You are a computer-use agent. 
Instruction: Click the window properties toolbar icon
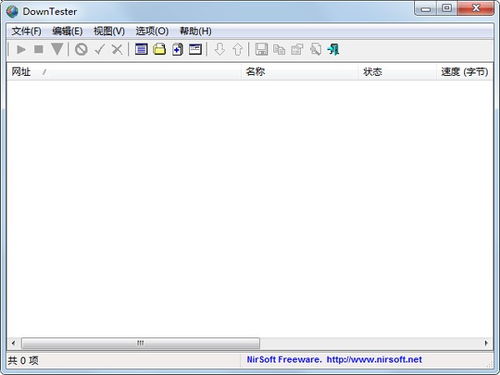pos(195,49)
